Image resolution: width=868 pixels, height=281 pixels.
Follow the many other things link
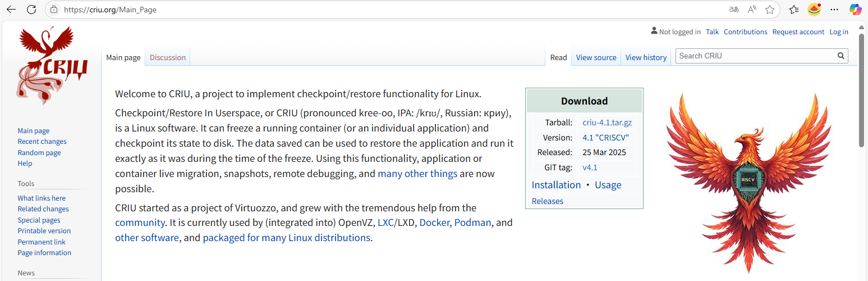pyautogui.click(x=417, y=174)
